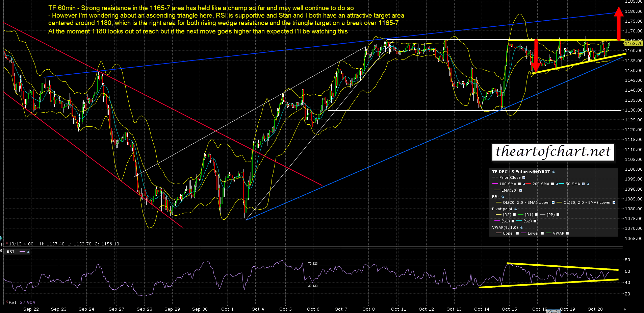The height and width of the screenshot is (313, 644).
Task: Close the RSI sub-panel with X
Action: point(1,250)
